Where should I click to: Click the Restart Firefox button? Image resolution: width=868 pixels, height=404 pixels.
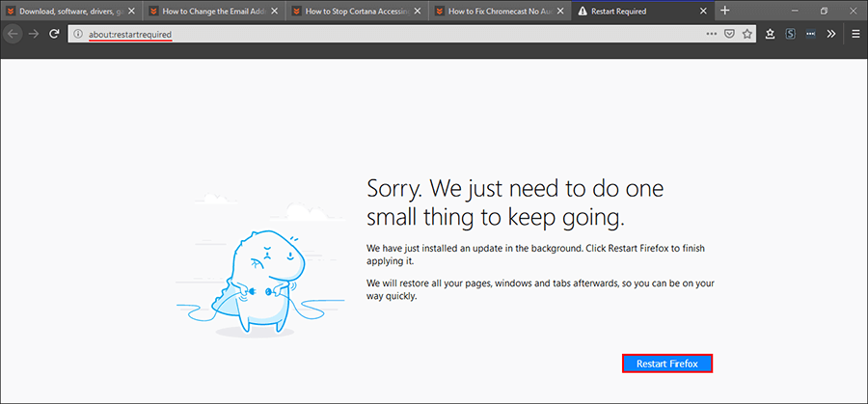coord(667,364)
